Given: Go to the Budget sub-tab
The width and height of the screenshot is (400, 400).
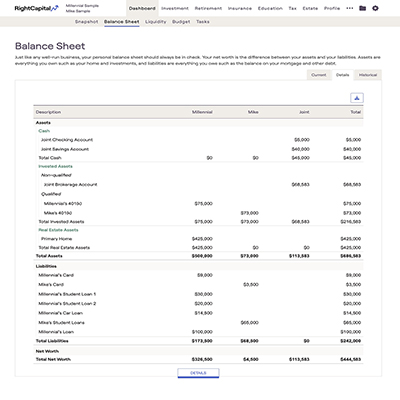Looking at the screenshot, I should [181, 22].
